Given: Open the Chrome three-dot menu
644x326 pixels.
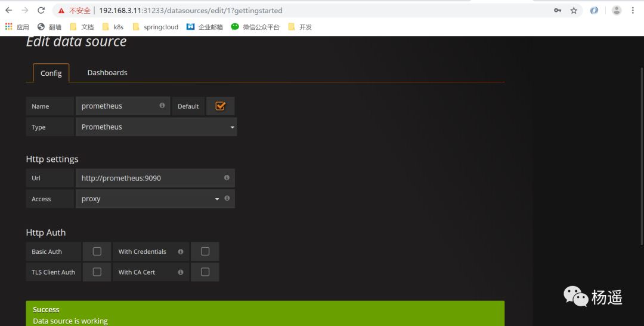Looking at the screenshot, I should pos(633,11).
